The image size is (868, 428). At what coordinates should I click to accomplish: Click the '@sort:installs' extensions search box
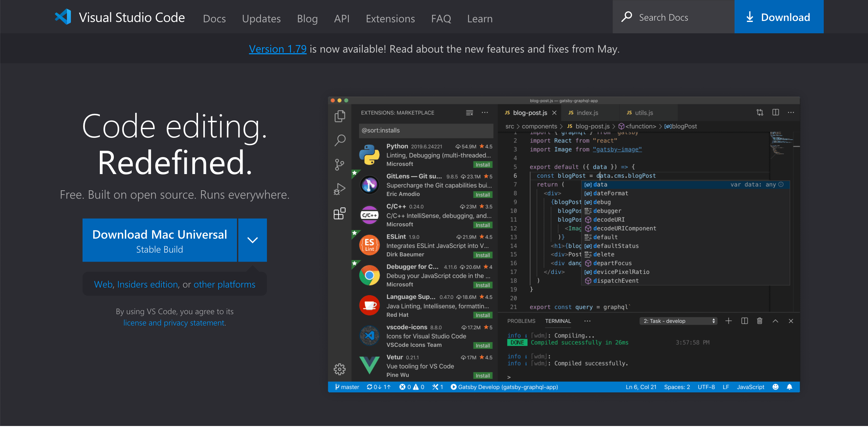426,131
